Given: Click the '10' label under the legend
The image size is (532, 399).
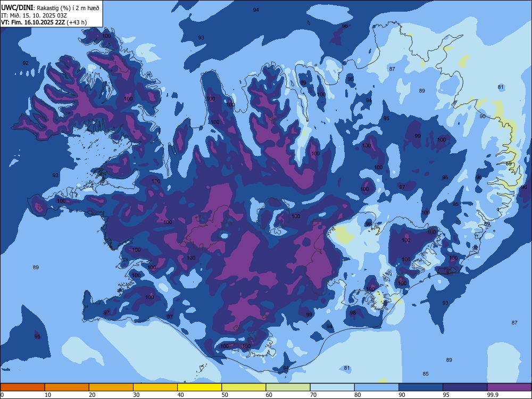Looking at the screenshot, I should [48, 395].
